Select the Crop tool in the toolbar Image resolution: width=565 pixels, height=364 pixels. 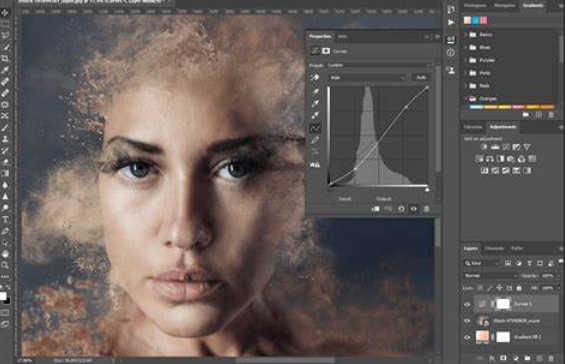click(x=5, y=58)
